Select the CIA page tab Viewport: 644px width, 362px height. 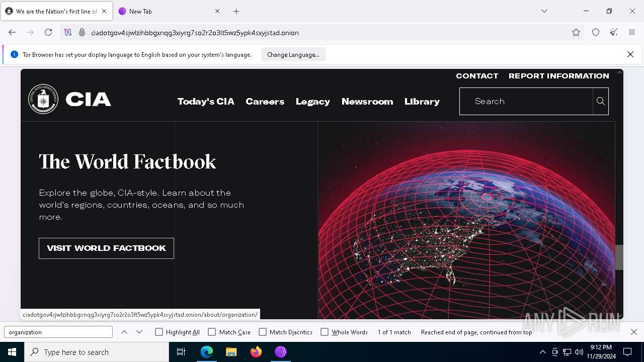[x=56, y=11]
